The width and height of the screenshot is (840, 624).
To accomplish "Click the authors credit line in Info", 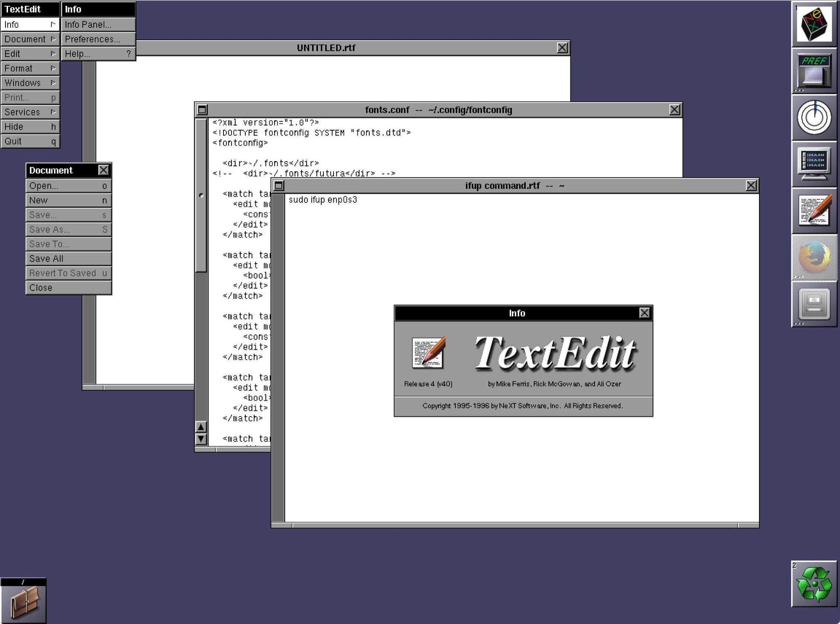I will 554,384.
